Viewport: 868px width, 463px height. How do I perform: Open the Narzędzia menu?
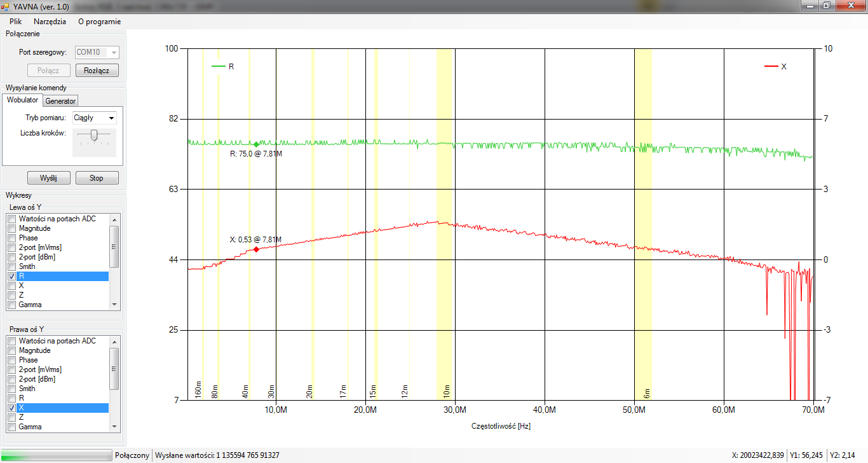tap(50, 21)
